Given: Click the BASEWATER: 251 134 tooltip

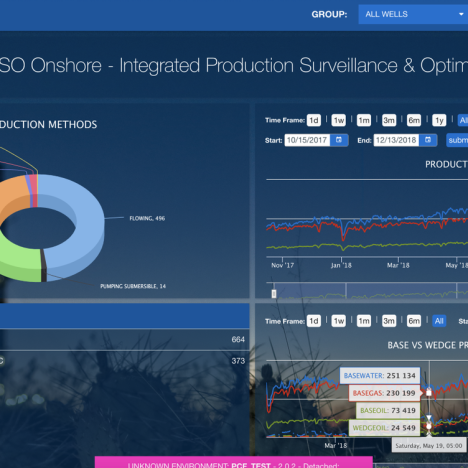Looking at the screenshot, I should pyautogui.click(x=380, y=376).
